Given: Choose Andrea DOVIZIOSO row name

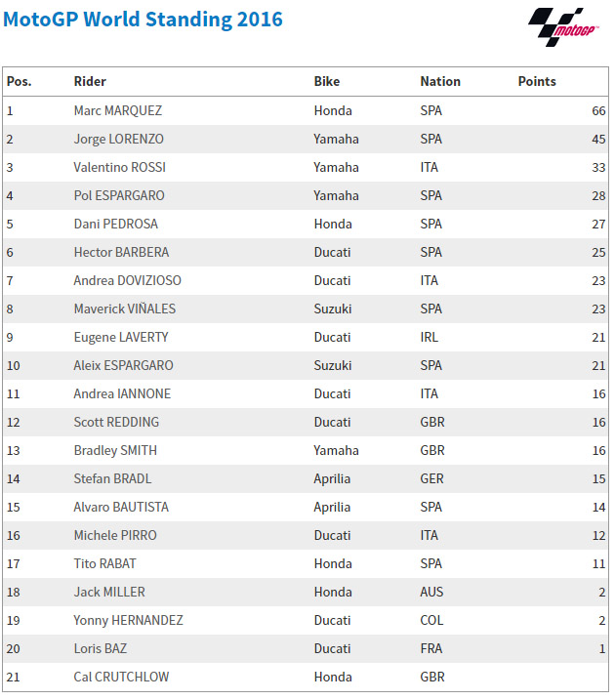Looking at the screenshot, I should 128,281.
